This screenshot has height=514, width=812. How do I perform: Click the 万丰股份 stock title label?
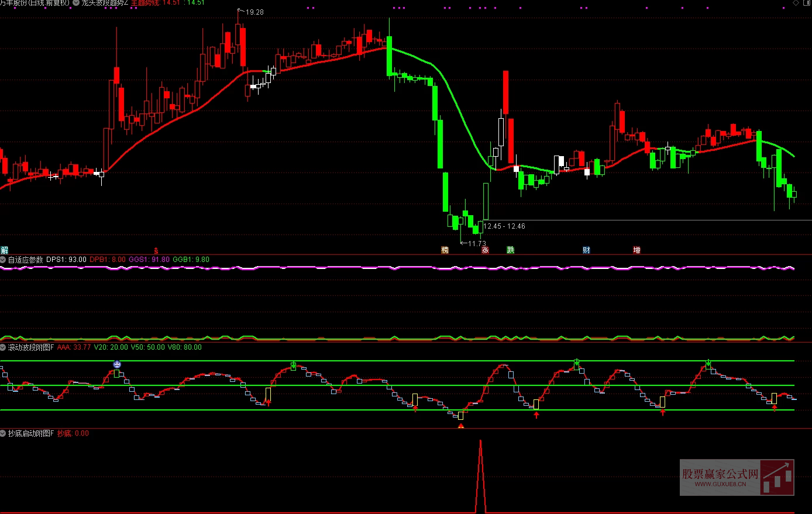(35, 3)
